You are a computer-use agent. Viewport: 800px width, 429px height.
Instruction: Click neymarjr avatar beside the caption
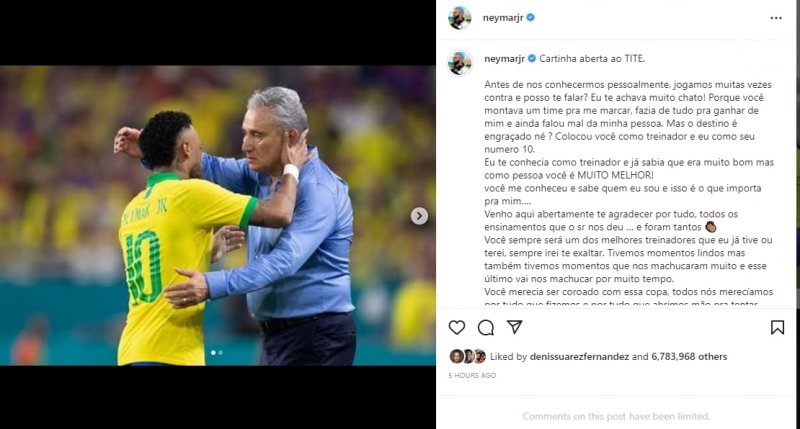click(x=459, y=64)
